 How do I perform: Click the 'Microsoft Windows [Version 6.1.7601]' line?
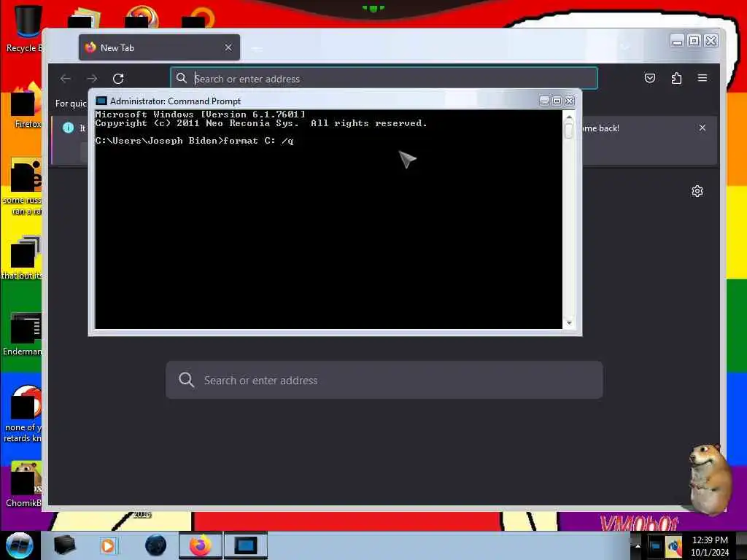pyautogui.click(x=200, y=114)
